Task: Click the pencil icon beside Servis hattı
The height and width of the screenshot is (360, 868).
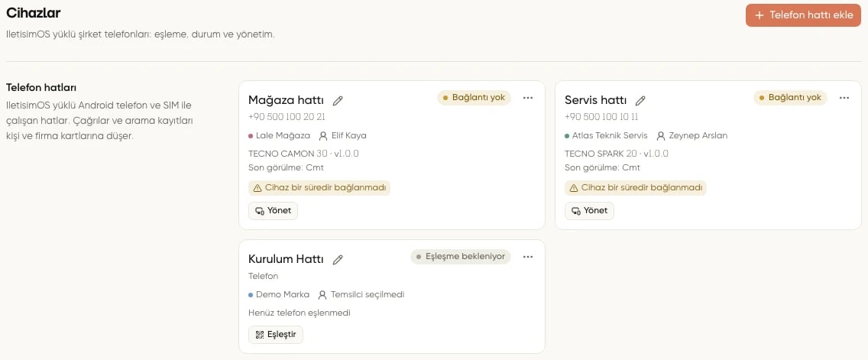Action: pos(640,101)
